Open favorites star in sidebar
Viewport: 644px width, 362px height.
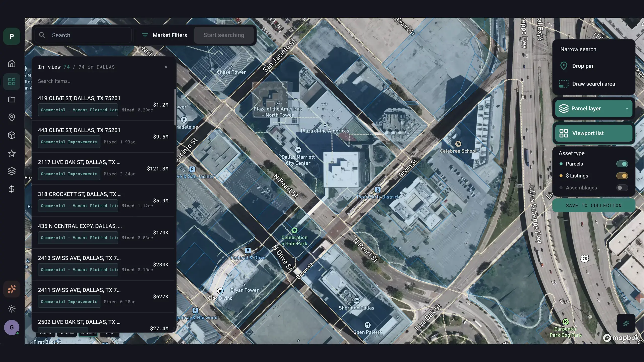click(12, 153)
